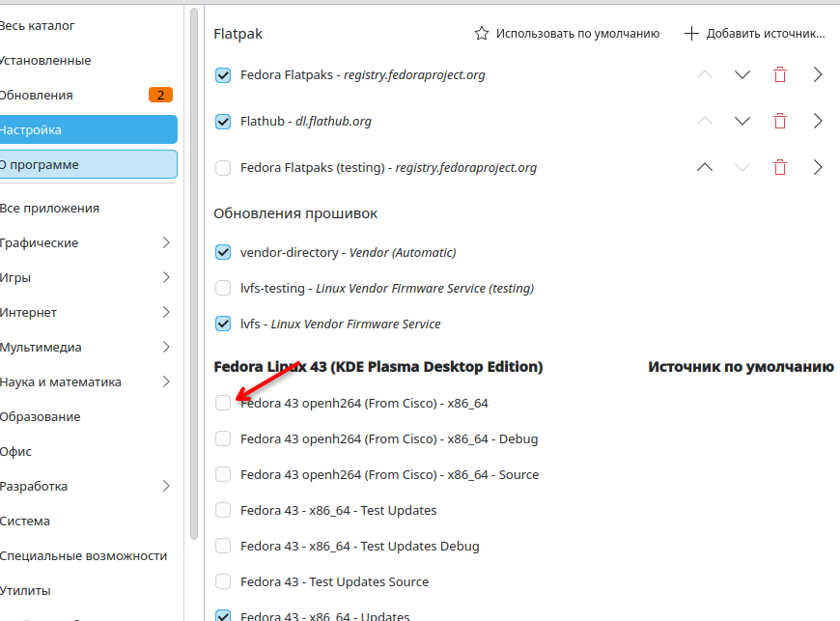This screenshot has height=621, width=840.
Task: Expand the Разработка category
Action: 166,486
